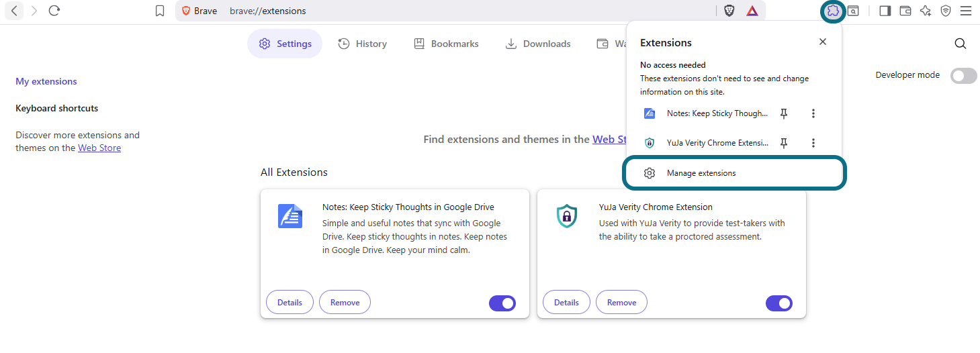Bookmark this page with the bookmark icon
980x353 pixels.
tap(160, 11)
